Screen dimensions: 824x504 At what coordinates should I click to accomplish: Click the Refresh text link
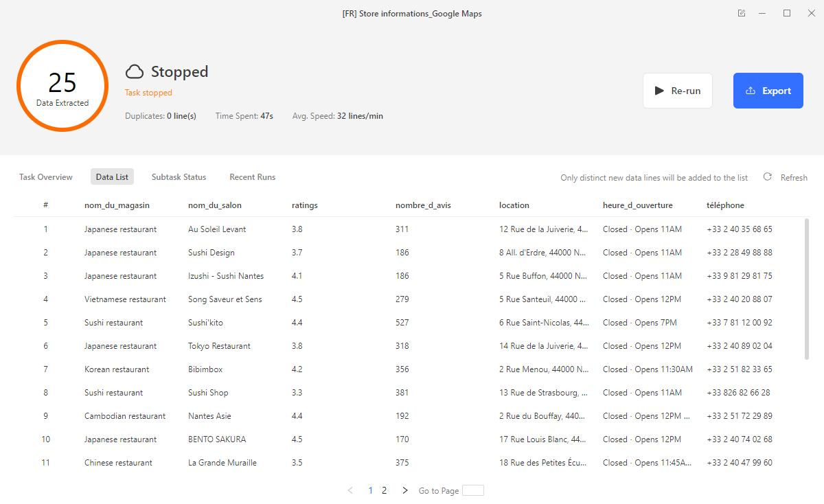click(x=794, y=177)
